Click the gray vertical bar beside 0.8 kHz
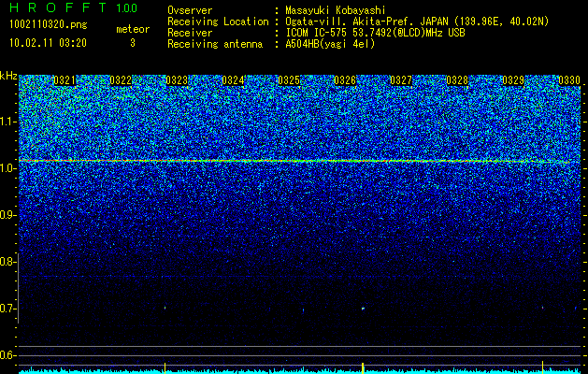The image size is (588, 374). point(19,288)
